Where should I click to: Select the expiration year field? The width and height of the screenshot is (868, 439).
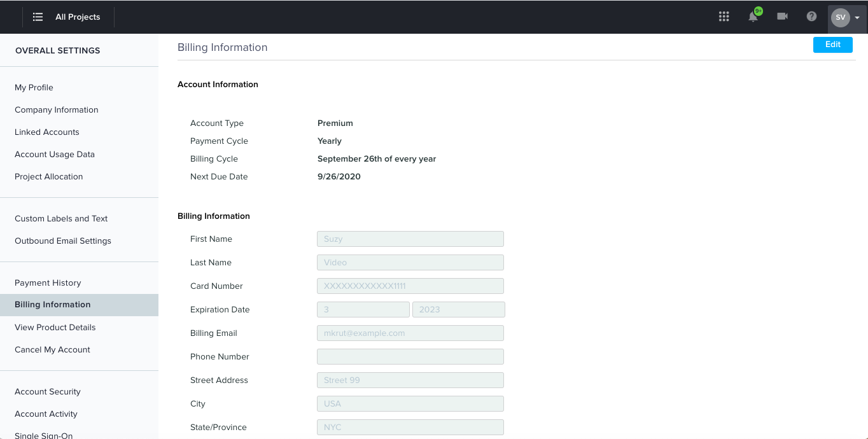click(x=458, y=310)
